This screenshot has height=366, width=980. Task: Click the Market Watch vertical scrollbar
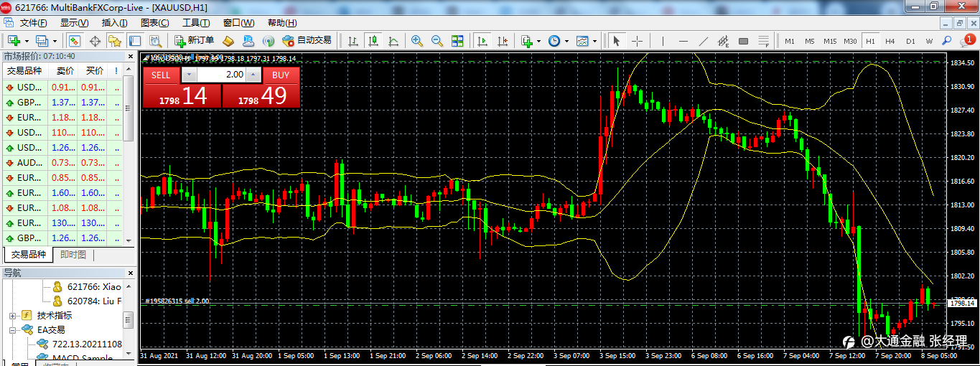(129, 154)
